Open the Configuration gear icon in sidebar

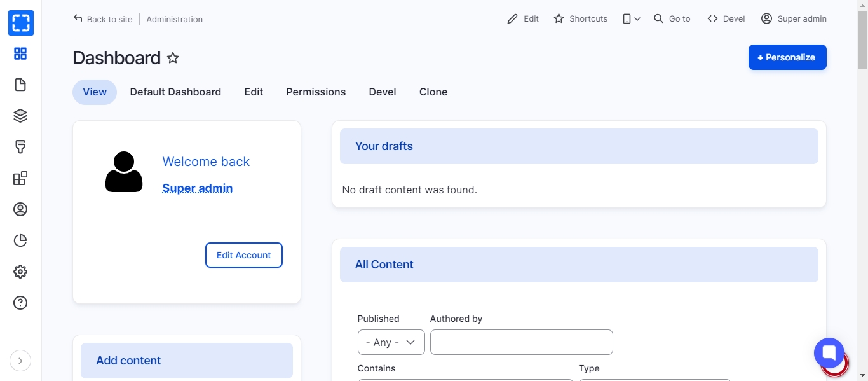pos(20,272)
